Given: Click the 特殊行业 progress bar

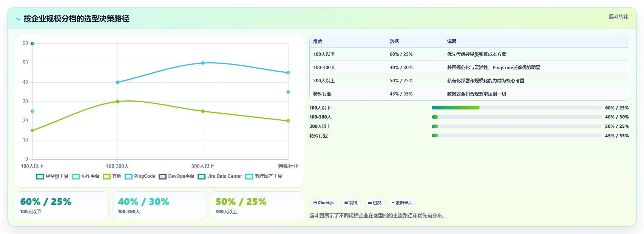Looking at the screenshot, I should 516,135.
